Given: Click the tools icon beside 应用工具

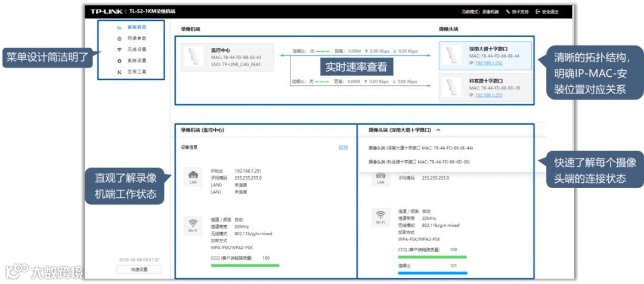Looking at the screenshot, I should [x=119, y=71].
